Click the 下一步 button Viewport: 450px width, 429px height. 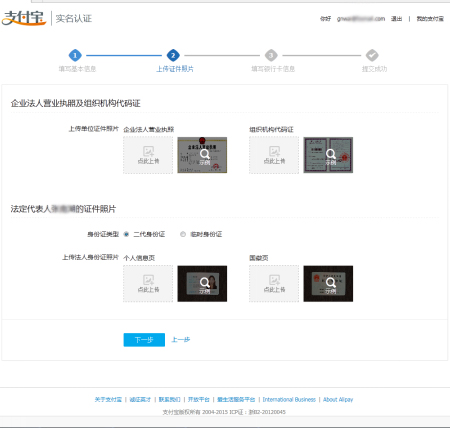click(x=144, y=340)
